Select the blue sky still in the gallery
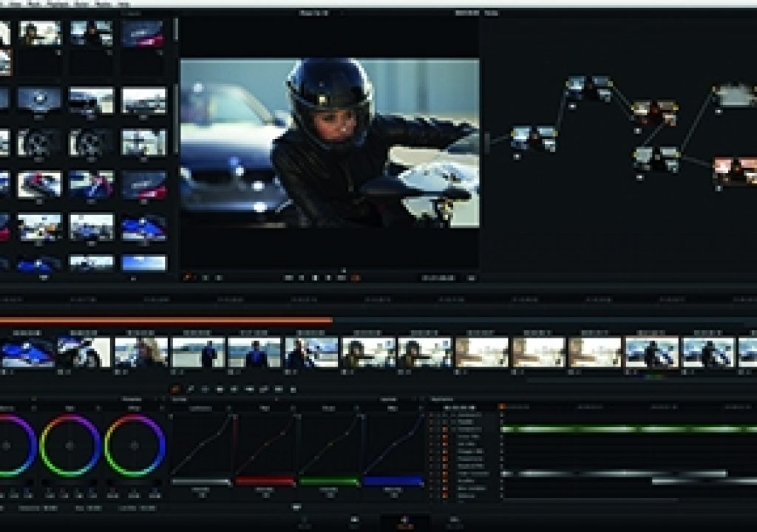757x532 pixels. (144, 263)
